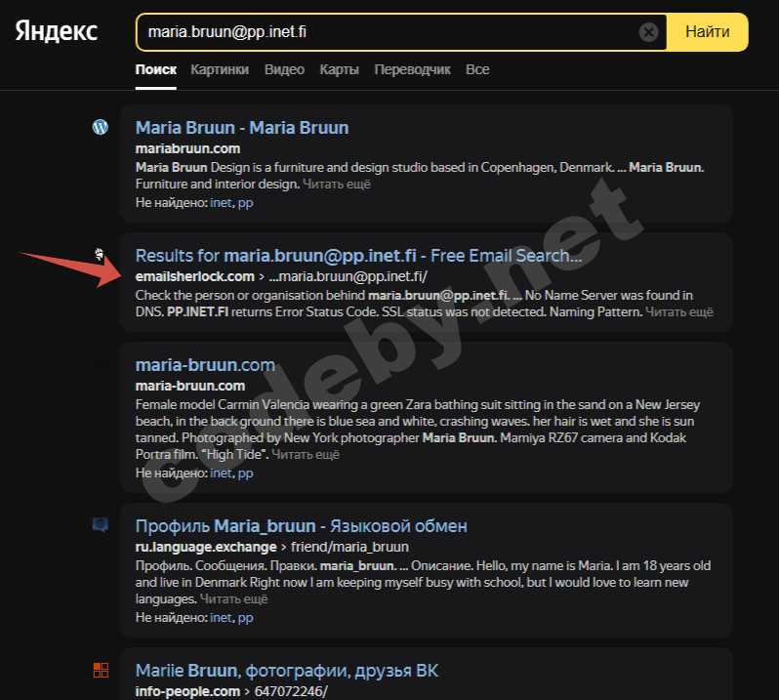This screenshot has width=779, height=700.
Task: Open 'Mariie Bruun, фотографии, друзья ВК' result
Action: 287,671
